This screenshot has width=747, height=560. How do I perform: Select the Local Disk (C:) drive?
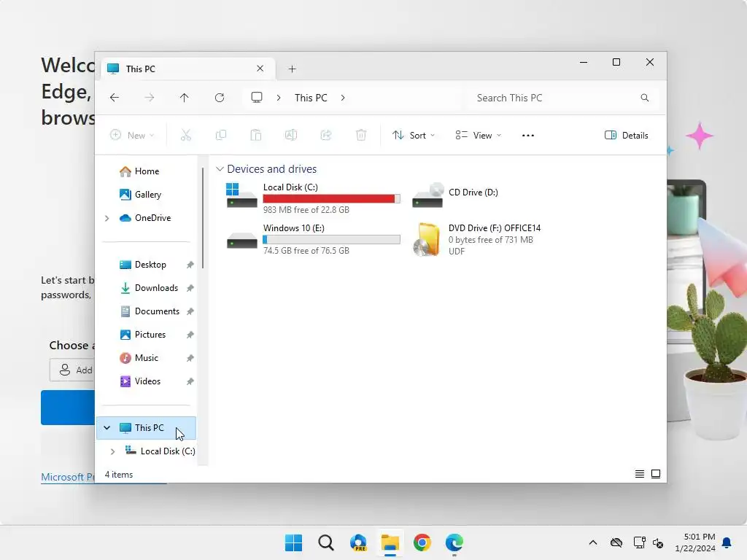tap(313, 197)
